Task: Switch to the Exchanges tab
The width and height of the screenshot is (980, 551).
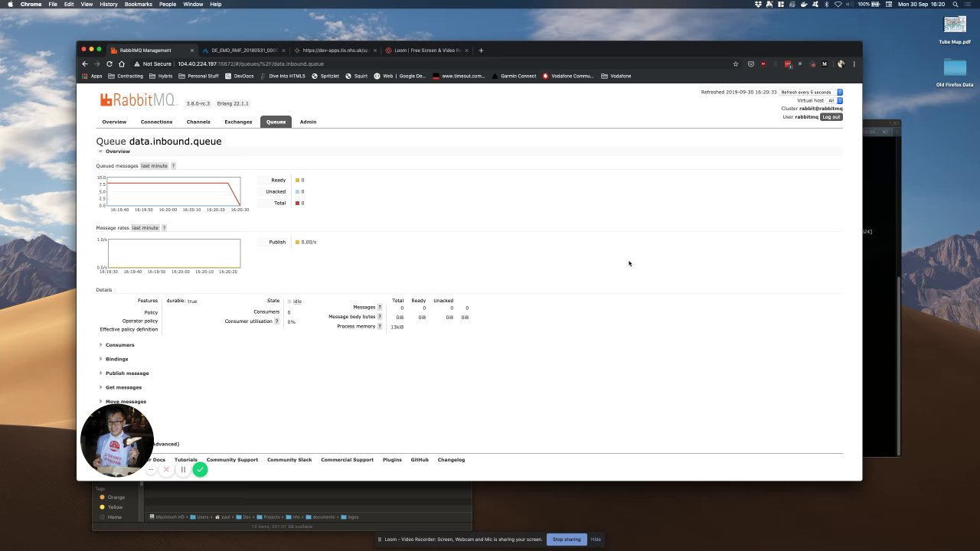Action: [238, 122]
